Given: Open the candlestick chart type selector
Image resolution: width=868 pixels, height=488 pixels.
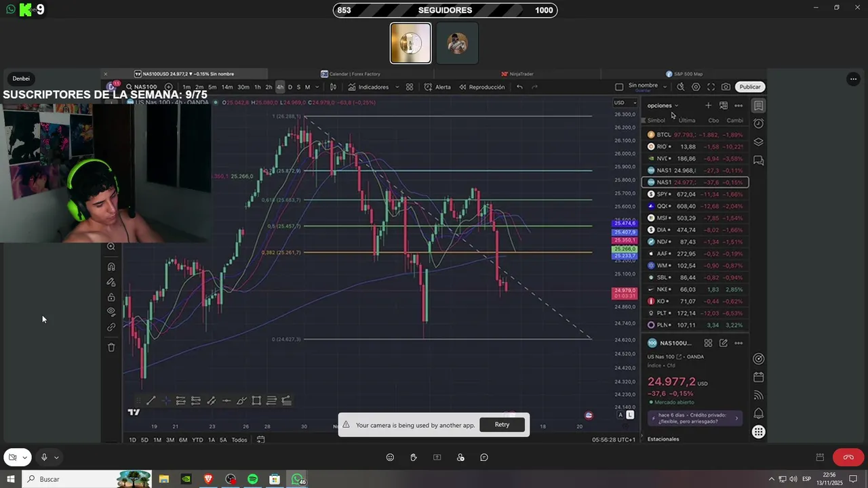Looking at the screenshot, I should tap(333, 87).
